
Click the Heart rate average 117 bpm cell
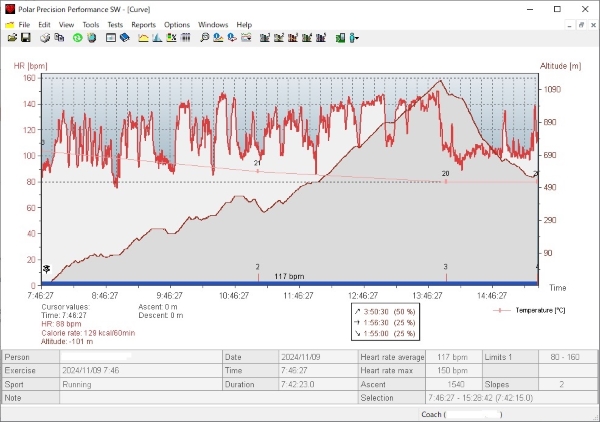(453, 357)
